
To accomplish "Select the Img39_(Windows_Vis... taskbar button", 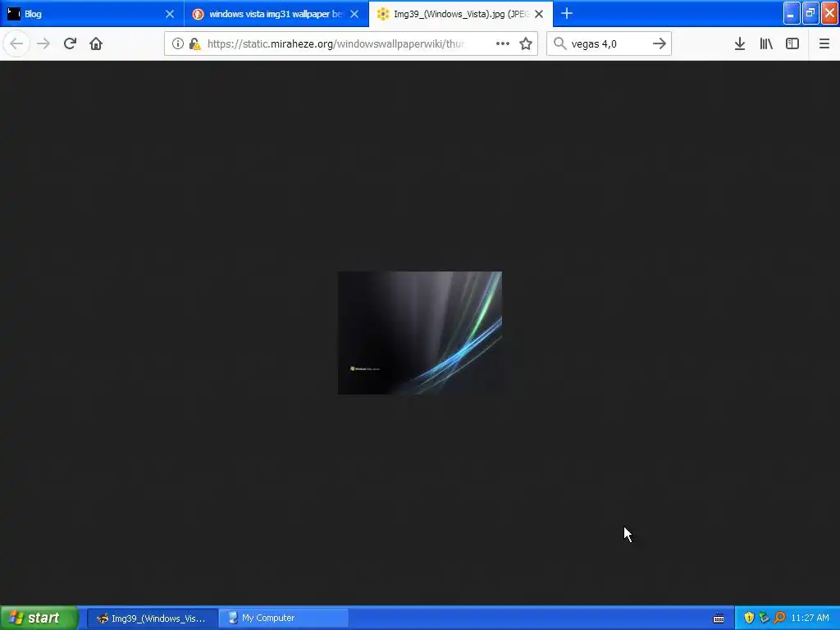I will pyautogui.click(x=152, y=619).
